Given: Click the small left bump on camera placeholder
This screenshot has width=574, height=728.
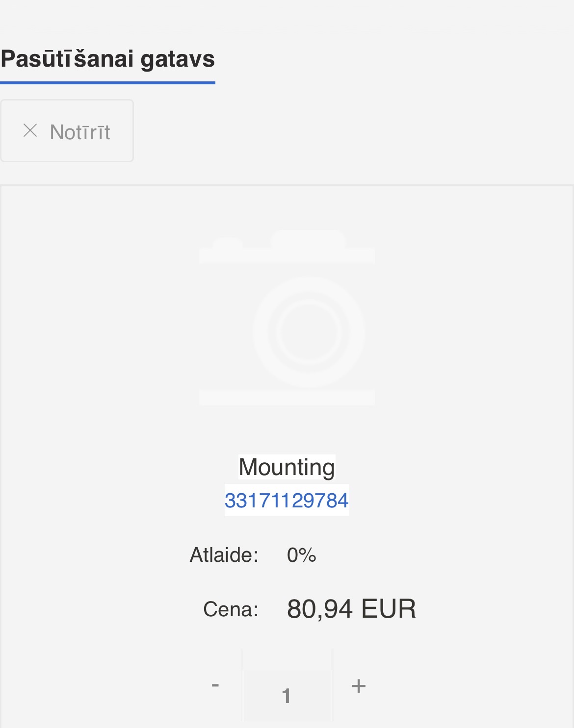Looking at the screenshot, I should pos(228,243).
